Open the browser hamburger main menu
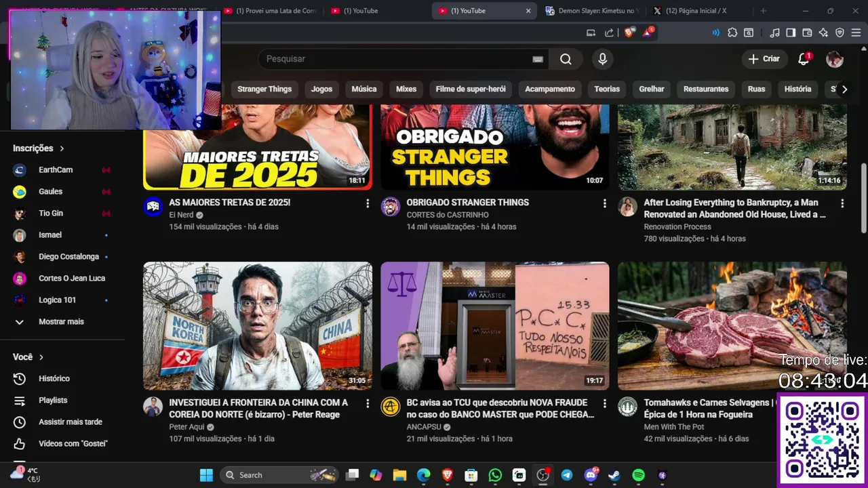Image resolution: width=868 pixels, height=488 pixels. coord(856,33)
